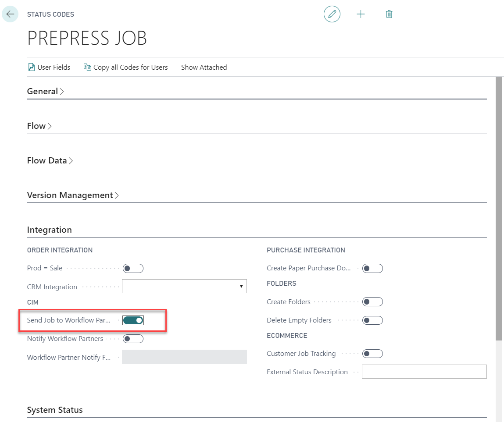The width and height of the screenshot is (504, 422).
Task: Click the vertical scrollbar on the right
Action: [499, 208]
